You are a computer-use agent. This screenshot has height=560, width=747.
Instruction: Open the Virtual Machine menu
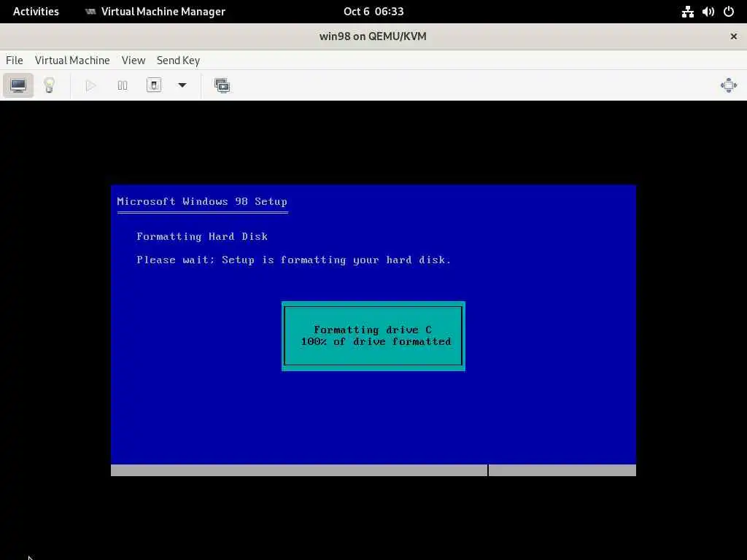click(72, 61)
